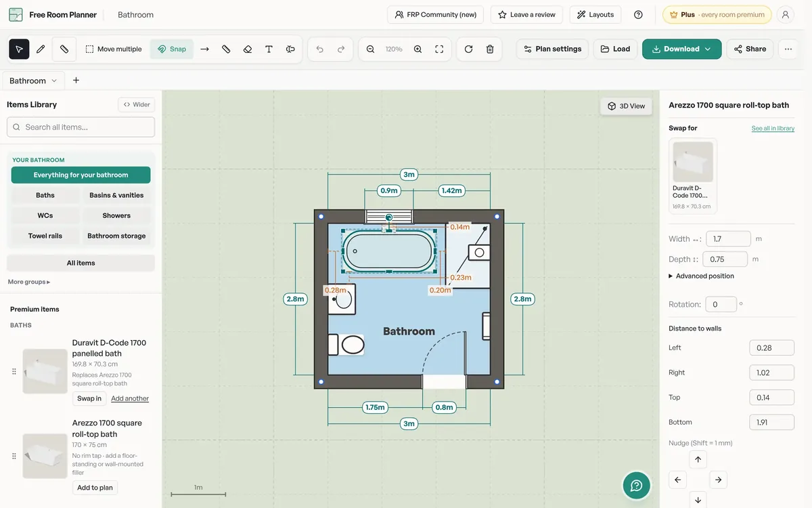The width and height of the screenshot is (812, 508).
Task: Open Bathroom storage category
Action: coord(116,236)
